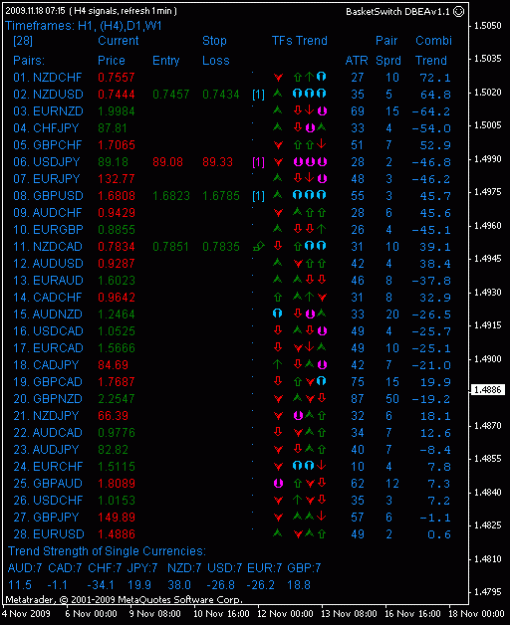Image resolution: width=510 pixels, height=625 pixels.
Task: Click the 'BasketSwitch DBEAv1.1' title
Action: (x=399, y=12)
